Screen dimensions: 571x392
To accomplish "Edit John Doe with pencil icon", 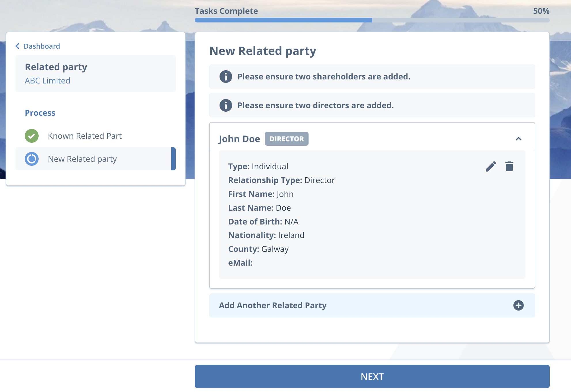I will pyautogui.click(x=491, y=166).
